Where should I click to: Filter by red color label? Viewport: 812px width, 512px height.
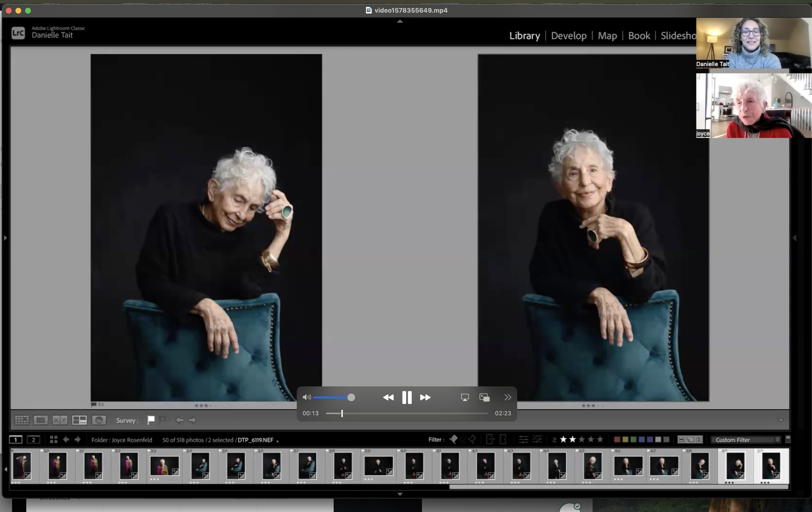click(617, 440)
